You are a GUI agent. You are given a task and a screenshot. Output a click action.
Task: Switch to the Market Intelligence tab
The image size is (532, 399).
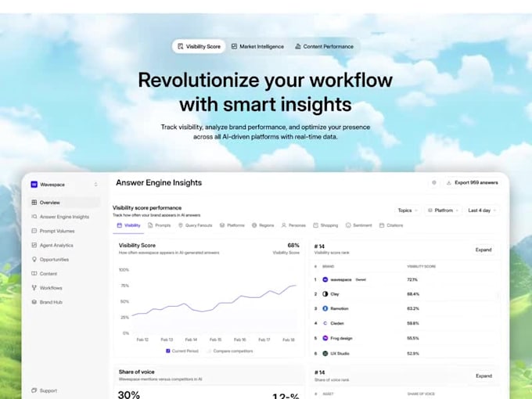click(x=257, y=46)
